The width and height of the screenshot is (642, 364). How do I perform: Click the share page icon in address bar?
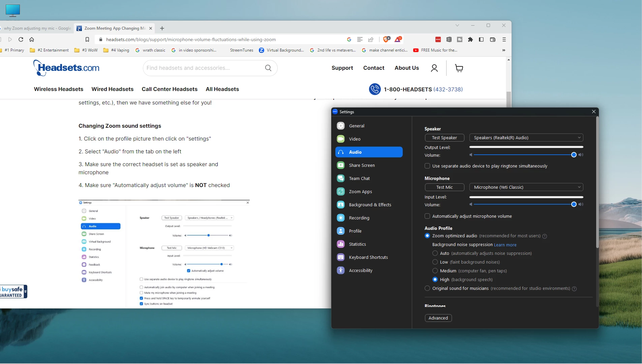371,39
